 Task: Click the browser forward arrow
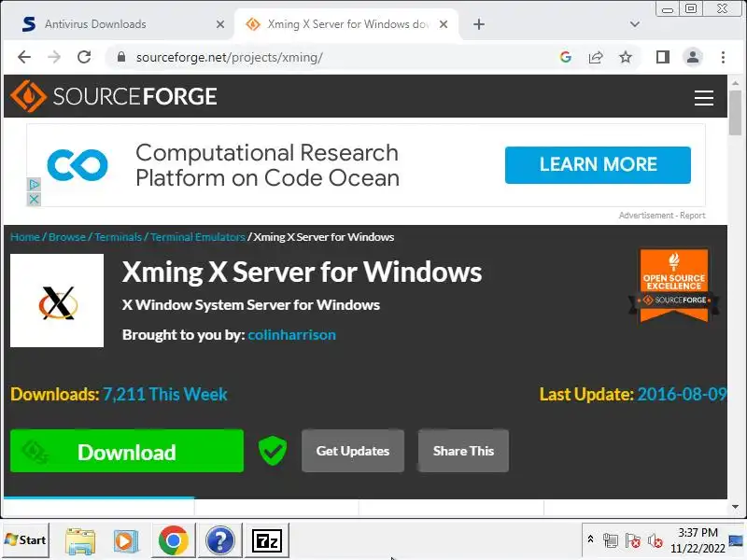(x=54, y=57)
